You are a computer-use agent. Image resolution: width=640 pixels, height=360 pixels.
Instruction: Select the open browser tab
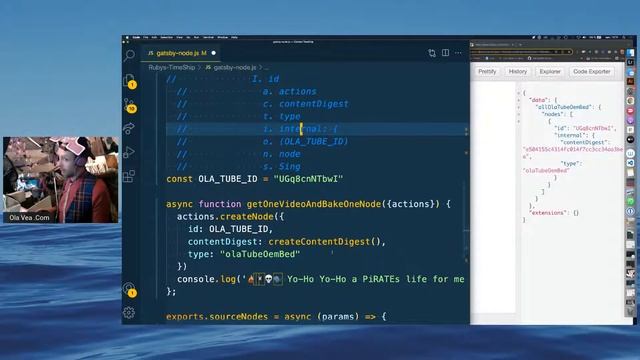(x=492, y=44)
